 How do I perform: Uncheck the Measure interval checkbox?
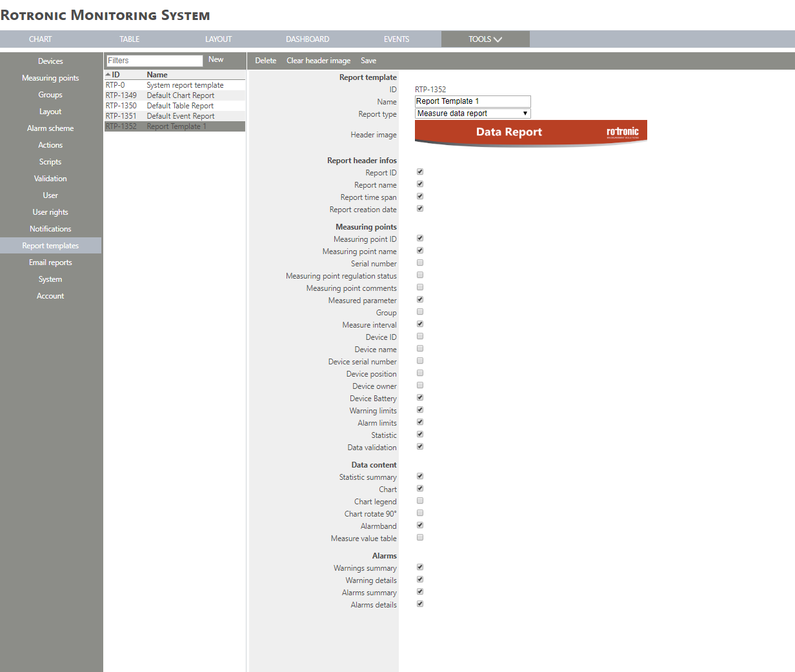click(x=420, y=324)
